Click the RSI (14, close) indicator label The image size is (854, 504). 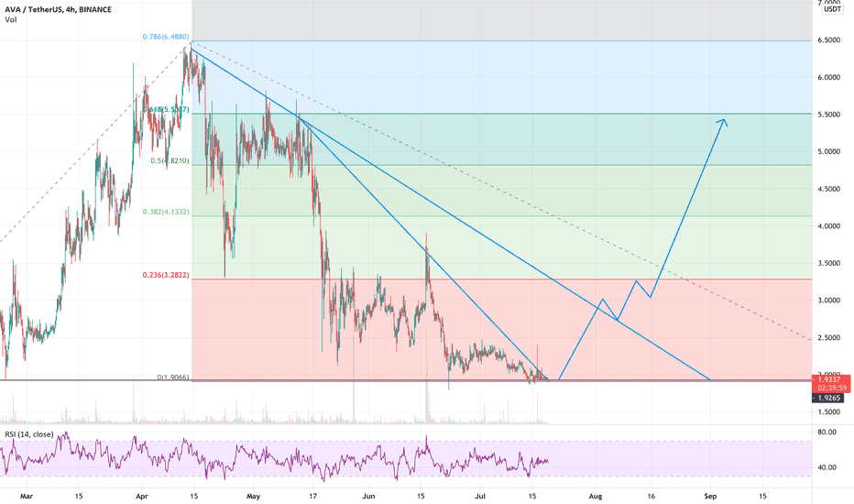coord(29,434)
